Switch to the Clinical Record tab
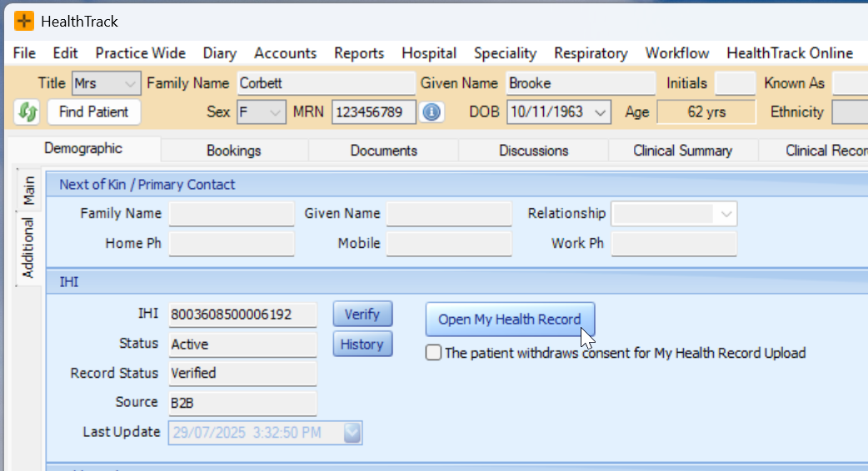 pyautogui.click(x=814, y=151)
